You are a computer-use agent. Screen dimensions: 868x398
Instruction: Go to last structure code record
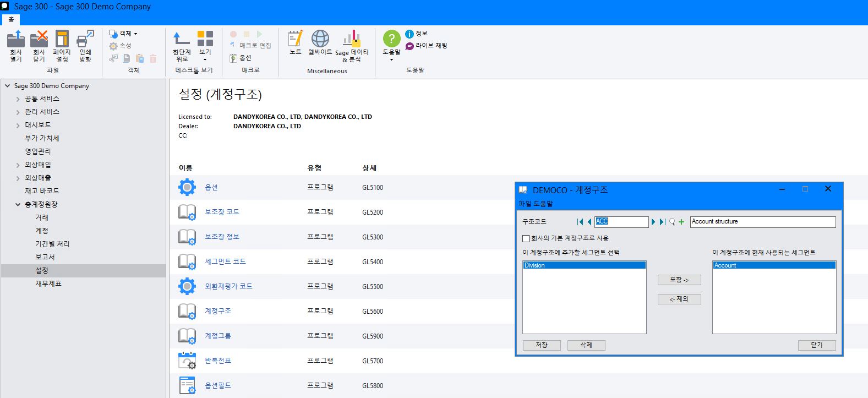tap(663, 222)
